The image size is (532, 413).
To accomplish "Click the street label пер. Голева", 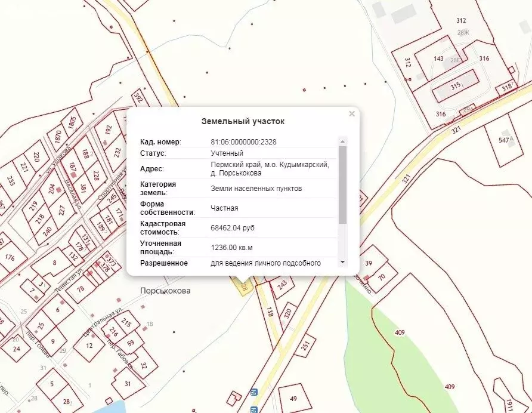I will click(x=38, y=344).
